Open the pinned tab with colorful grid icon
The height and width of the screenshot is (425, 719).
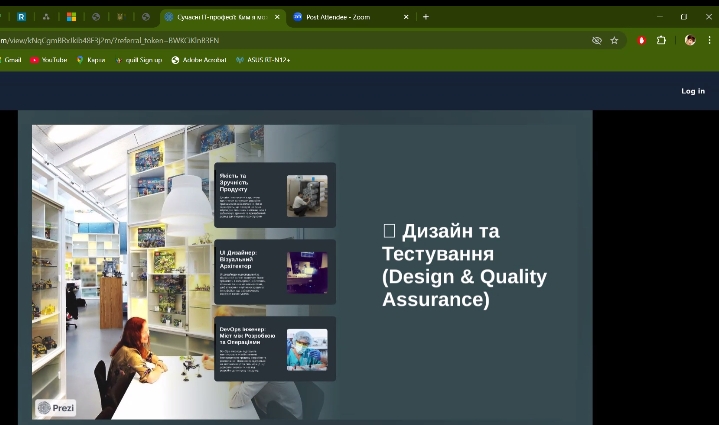pos(71,17)
